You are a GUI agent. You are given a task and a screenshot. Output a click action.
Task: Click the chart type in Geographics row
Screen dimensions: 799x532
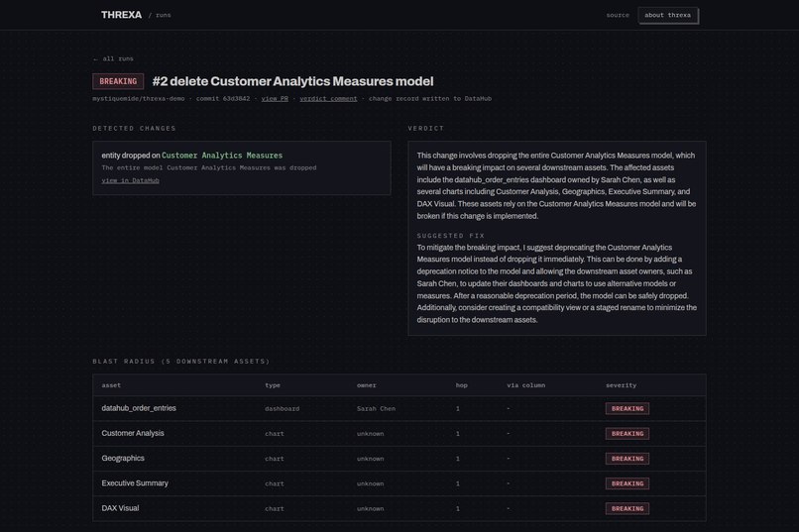coord(275,459)
